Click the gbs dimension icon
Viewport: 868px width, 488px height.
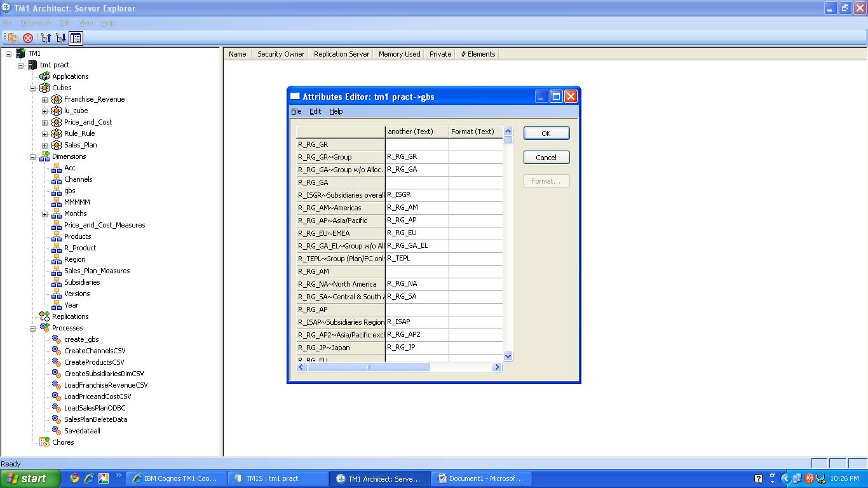click(57, 191)
